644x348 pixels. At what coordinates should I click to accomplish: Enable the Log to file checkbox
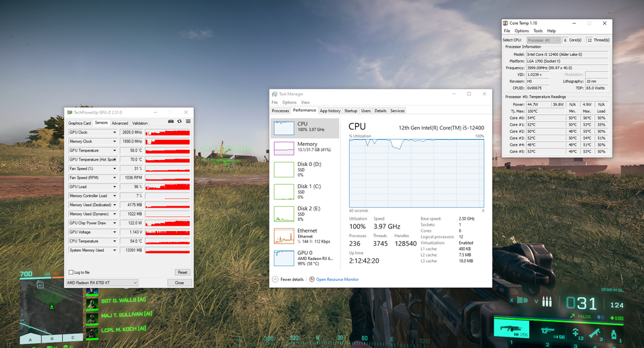click(71, 272)
